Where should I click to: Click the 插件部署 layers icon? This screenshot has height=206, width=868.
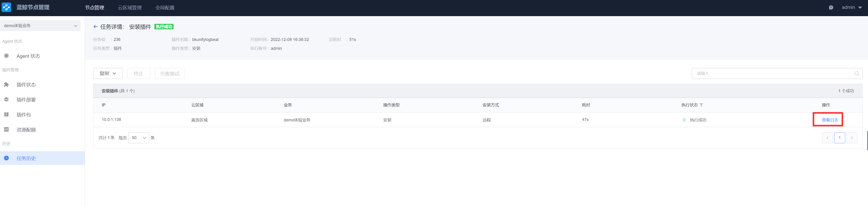click(x=6, y=100)
